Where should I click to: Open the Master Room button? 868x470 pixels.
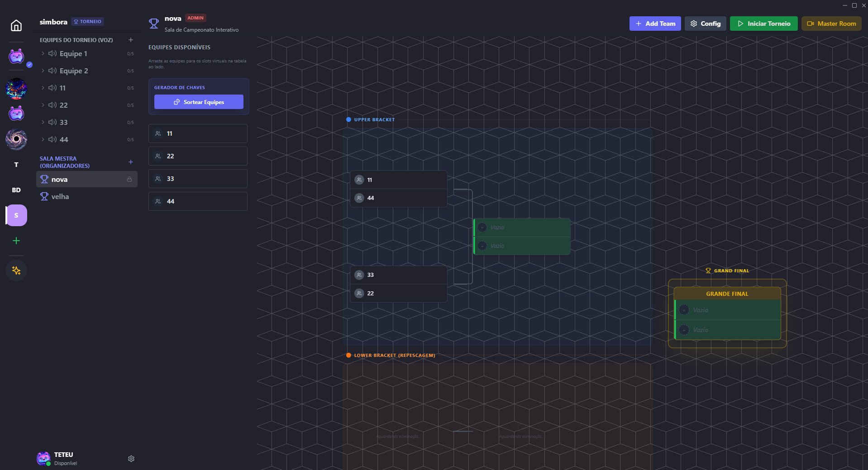831,24
